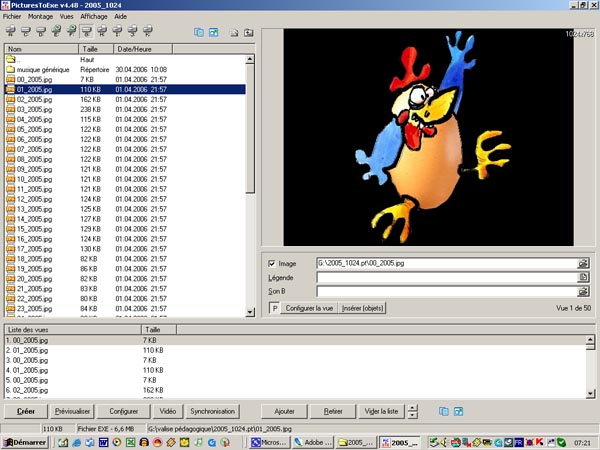Select drive D in the toolbar
This screenshot has width=600, height=450.
(41, 31)
